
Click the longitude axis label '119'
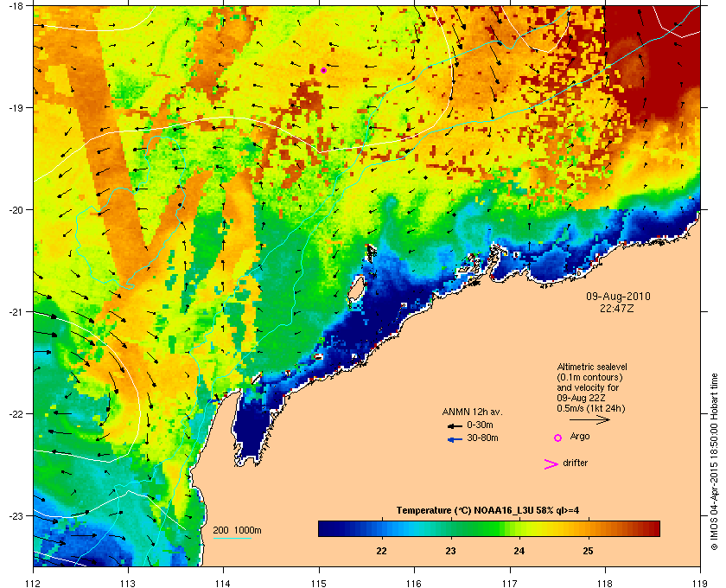(x=701, y=583)
